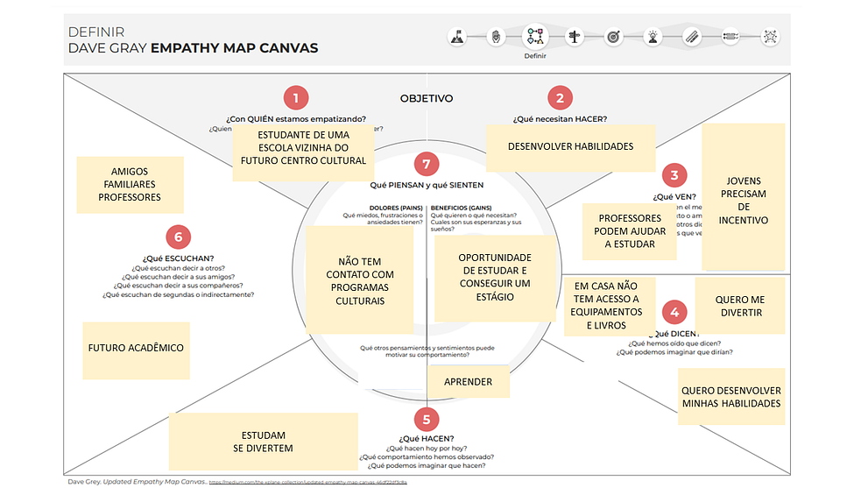Viewport: 868px width, 488px height.
Task: Select '¿Qué hemos oído que dicen?' line
Action: [674, 343]
